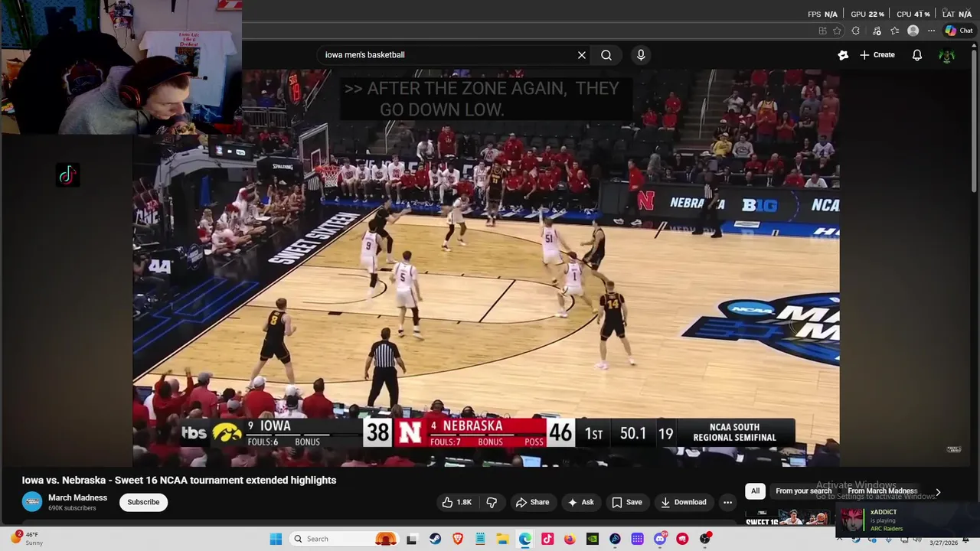Show more filter chips with right chevron

[x=938, y=492]
